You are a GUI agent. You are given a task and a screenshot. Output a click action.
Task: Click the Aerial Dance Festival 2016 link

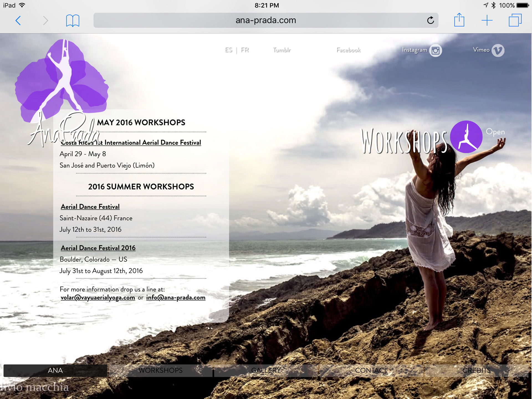point(98,248)
